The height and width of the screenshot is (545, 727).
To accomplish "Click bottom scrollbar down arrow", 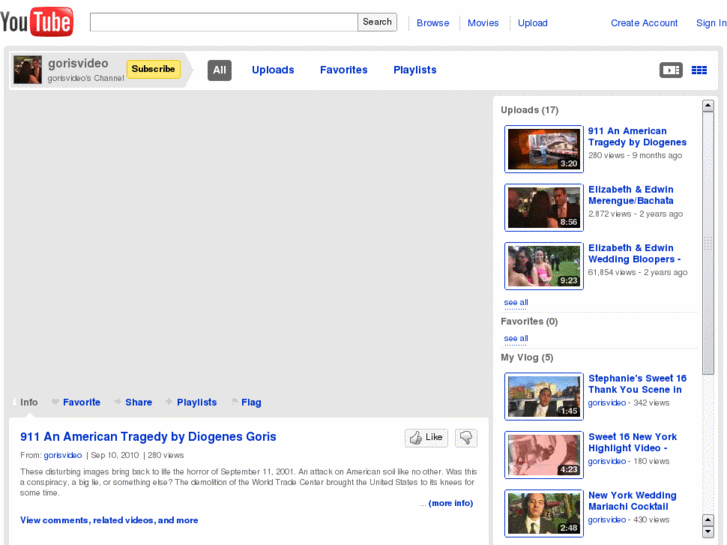I will coord(708,532).
